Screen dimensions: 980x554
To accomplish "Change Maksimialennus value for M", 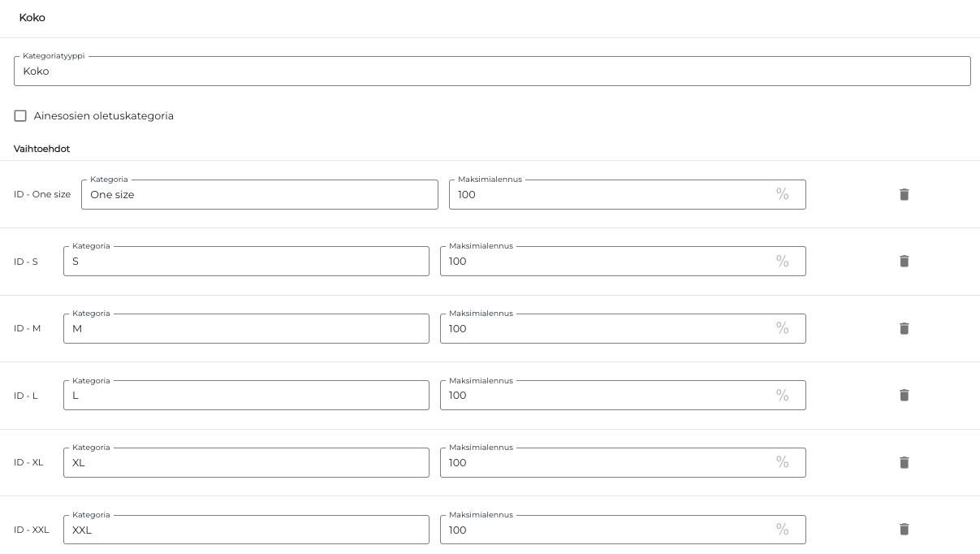I will [605, 329].
